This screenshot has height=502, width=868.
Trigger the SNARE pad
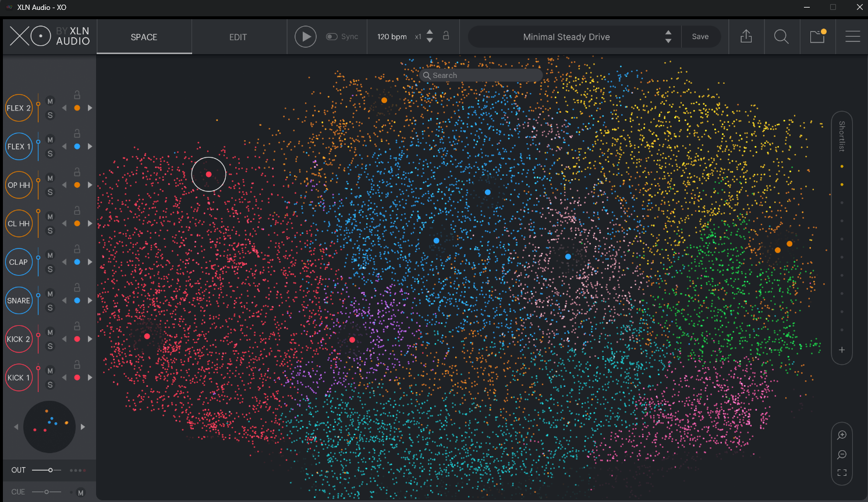click(19, 301)
